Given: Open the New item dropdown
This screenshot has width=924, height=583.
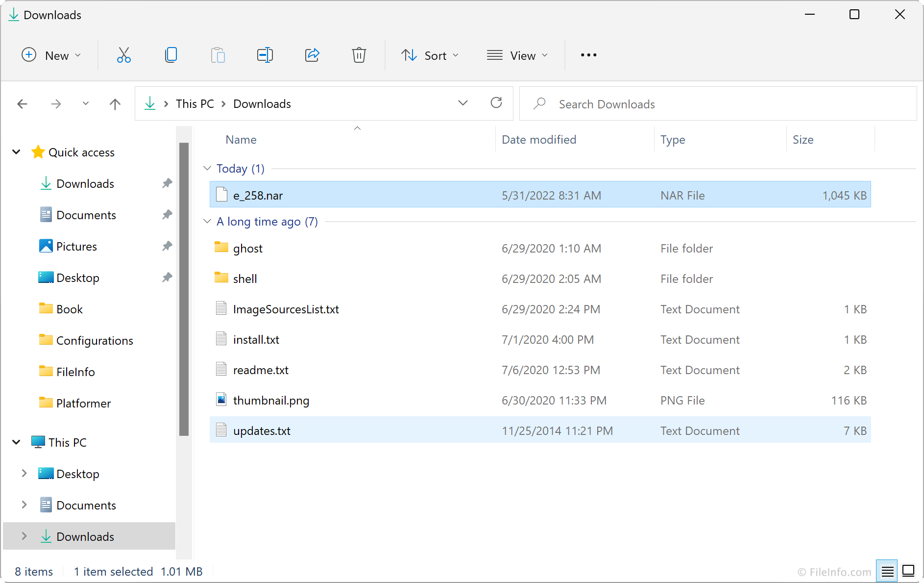Looking at the screenshot, I should (51, 55).
